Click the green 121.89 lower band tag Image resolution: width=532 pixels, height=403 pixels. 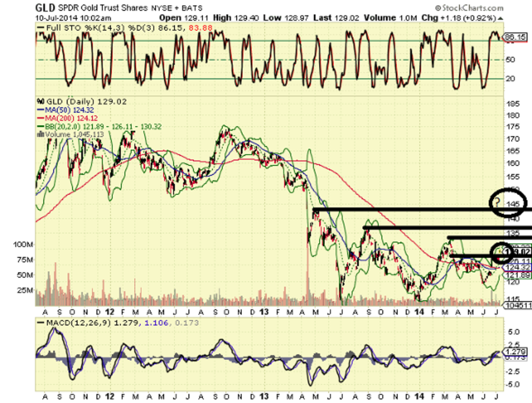coord(517,275)
